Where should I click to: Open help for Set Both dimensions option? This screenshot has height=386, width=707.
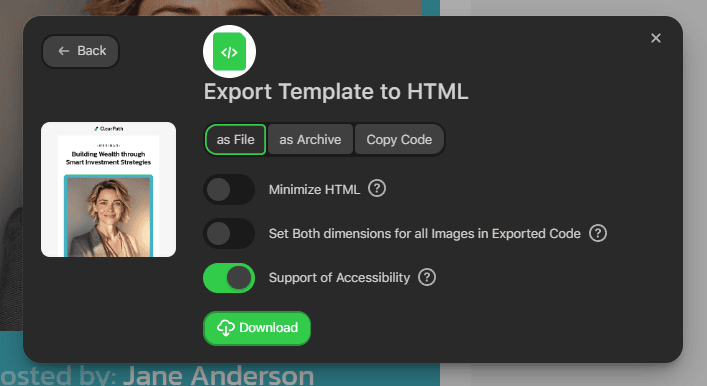(x=598, y=233)
